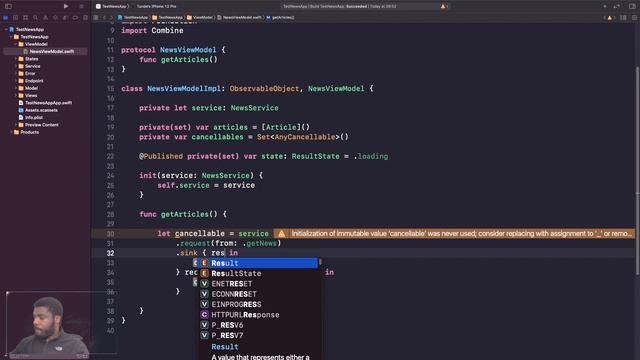Screen dimensions: 640x360
Task: Go forward in editor history
Action: [x=111, y=18]
